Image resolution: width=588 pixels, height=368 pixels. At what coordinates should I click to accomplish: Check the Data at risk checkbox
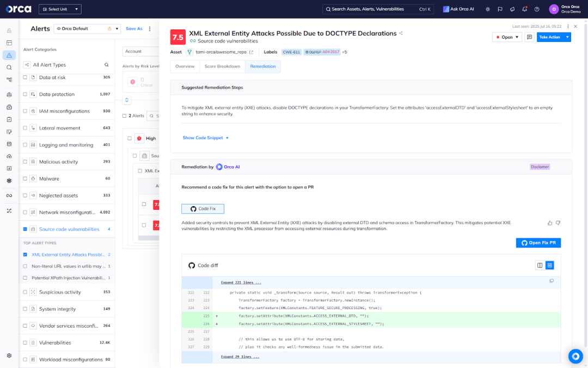pyautogui.click(x=25, y=77)
